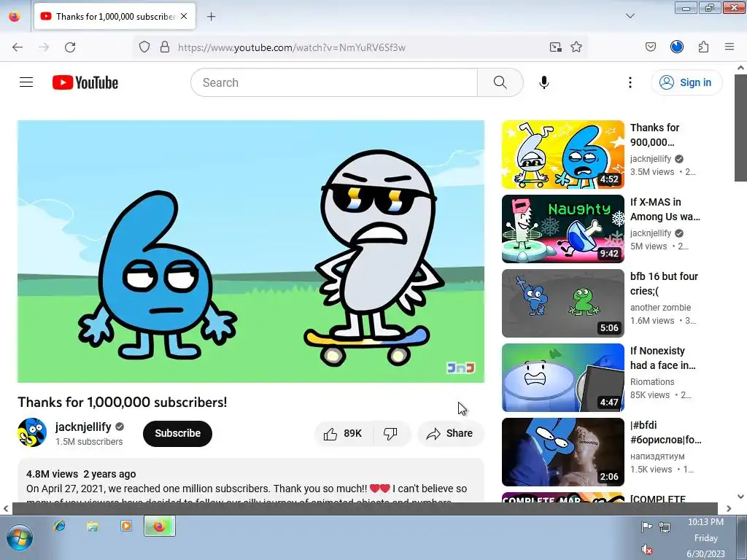Screen dimensions: 747x560
Task: Open the blue circular toolbar icon
Action: [677, 47]
